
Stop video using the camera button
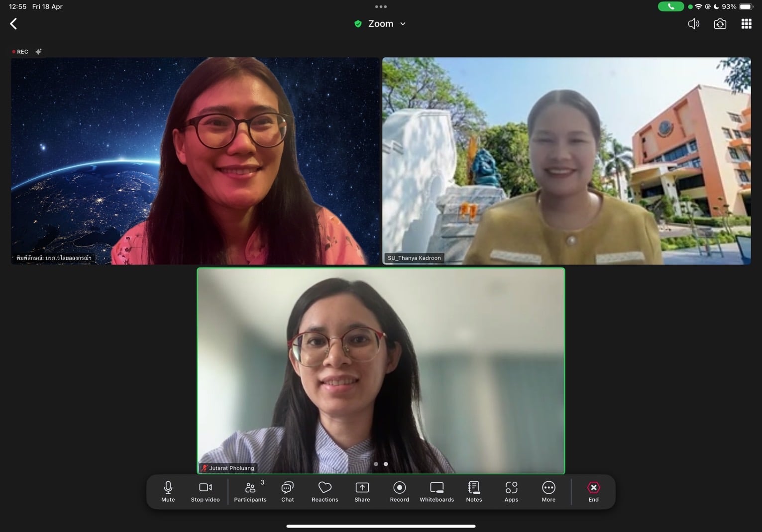coord(205,491)
